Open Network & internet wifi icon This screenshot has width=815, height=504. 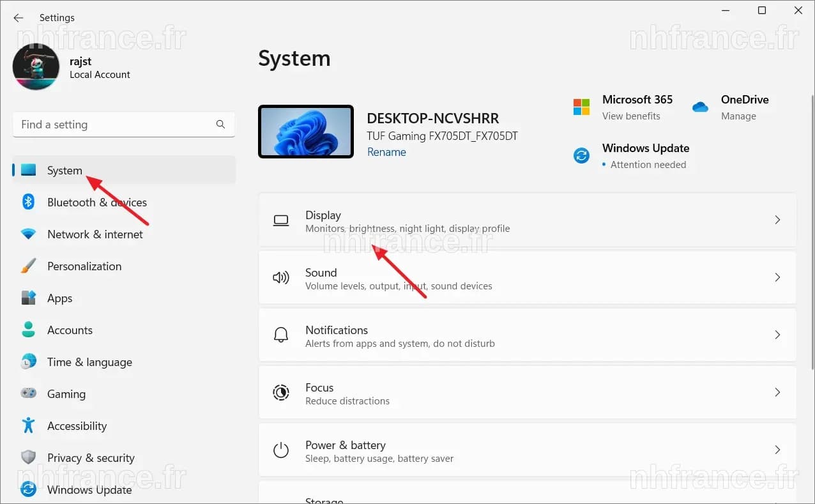point(28,234)
